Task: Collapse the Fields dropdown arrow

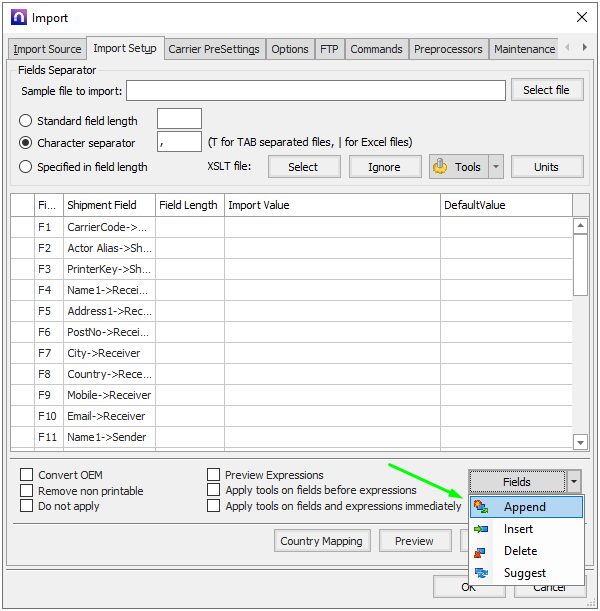Action: click(574, 482)
